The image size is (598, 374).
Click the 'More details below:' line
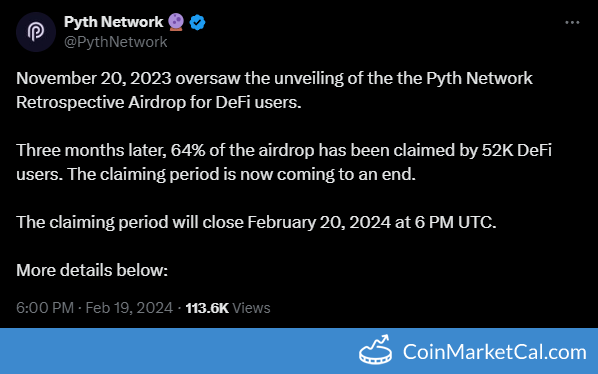92,270
